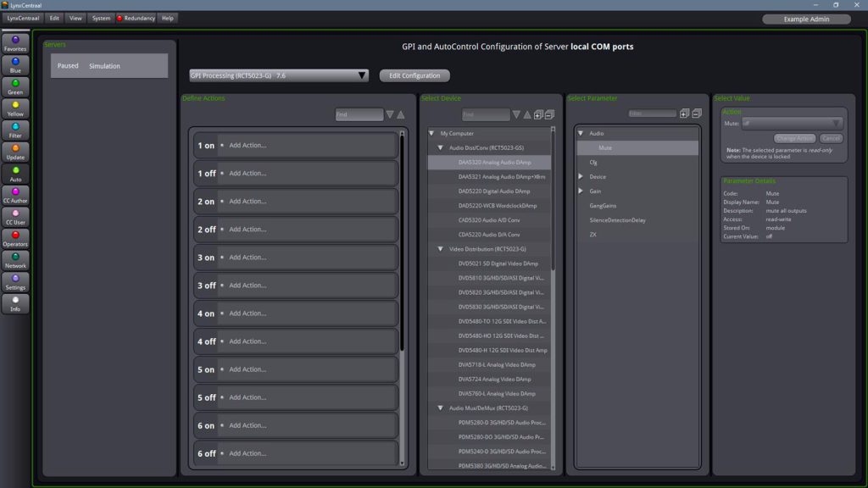
Task: Select the Yellow sidebar icon
Action: (x=15, y=108)
